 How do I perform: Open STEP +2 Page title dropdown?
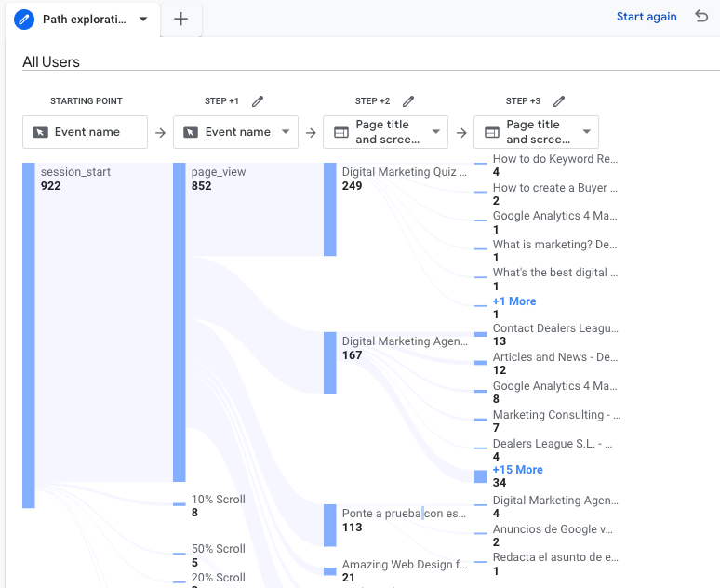tap(386, 132)
